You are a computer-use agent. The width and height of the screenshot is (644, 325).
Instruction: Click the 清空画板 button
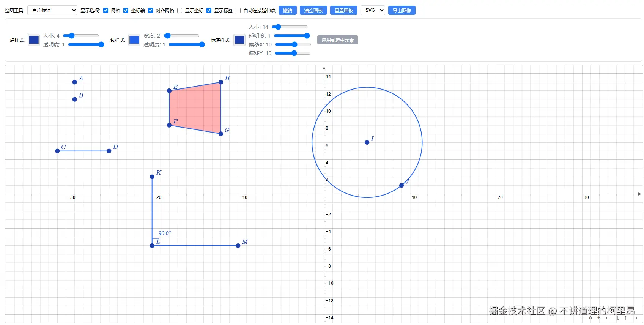pyautogui.click(x=313, y=10)
